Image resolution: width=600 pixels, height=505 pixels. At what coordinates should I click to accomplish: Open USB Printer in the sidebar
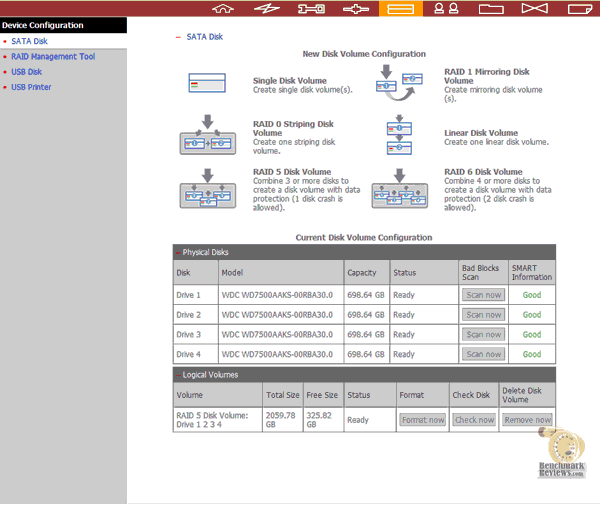(x=31, y=87)
